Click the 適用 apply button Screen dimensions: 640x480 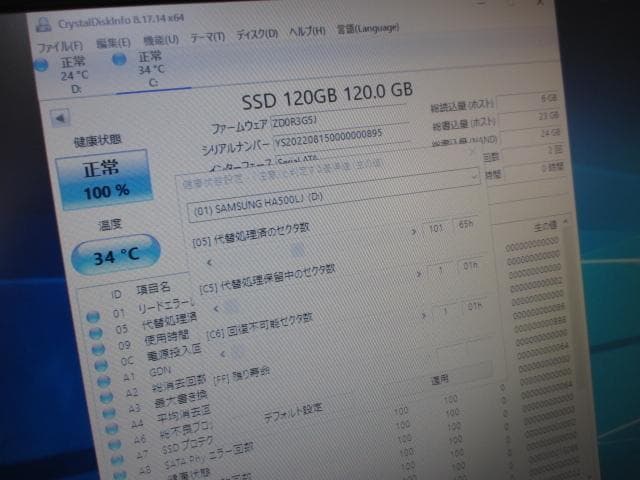(440, 380)
